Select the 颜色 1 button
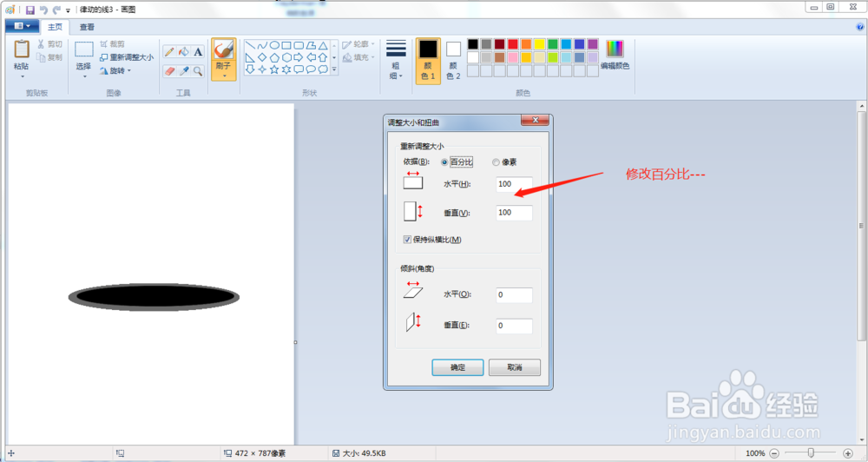 click(x=428, y=61)
